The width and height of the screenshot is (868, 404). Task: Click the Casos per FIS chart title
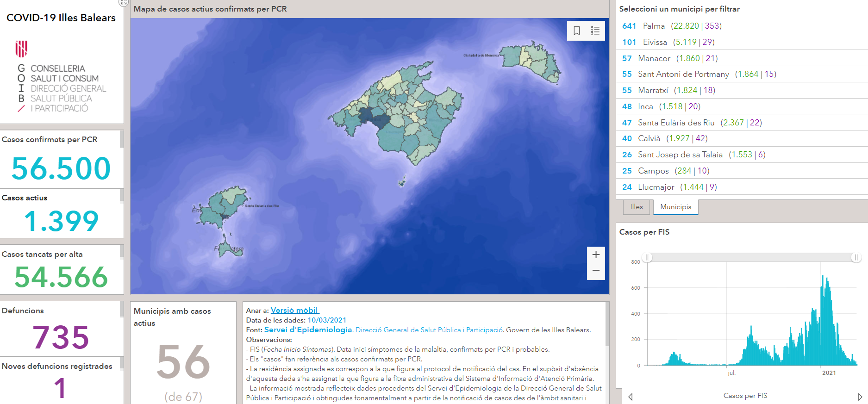click(x=644, y=232)
